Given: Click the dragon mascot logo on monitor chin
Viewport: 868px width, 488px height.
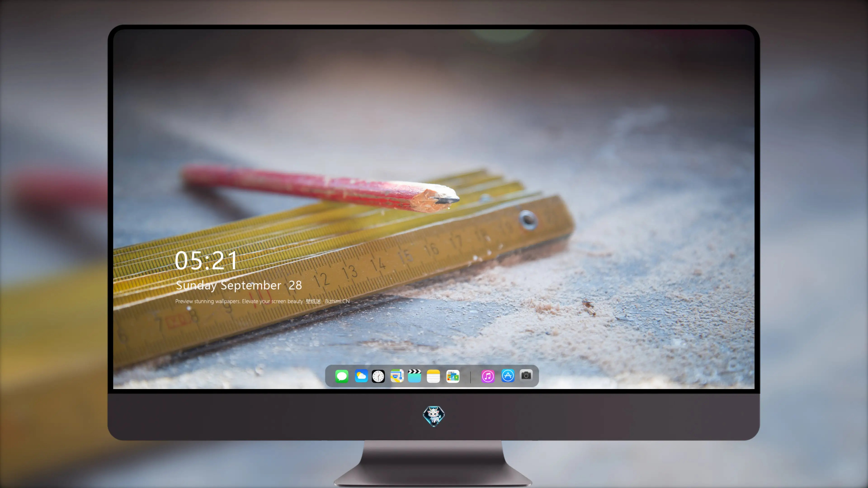Looking at the screenshot, I should point(434,416).
